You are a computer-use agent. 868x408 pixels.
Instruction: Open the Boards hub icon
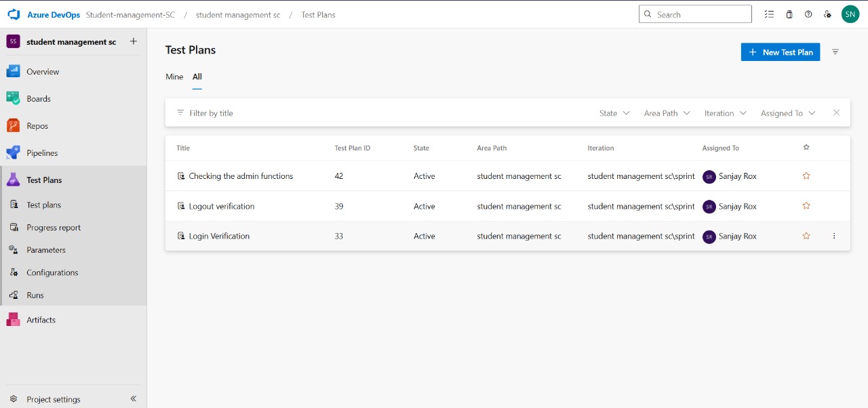(14, 99)
